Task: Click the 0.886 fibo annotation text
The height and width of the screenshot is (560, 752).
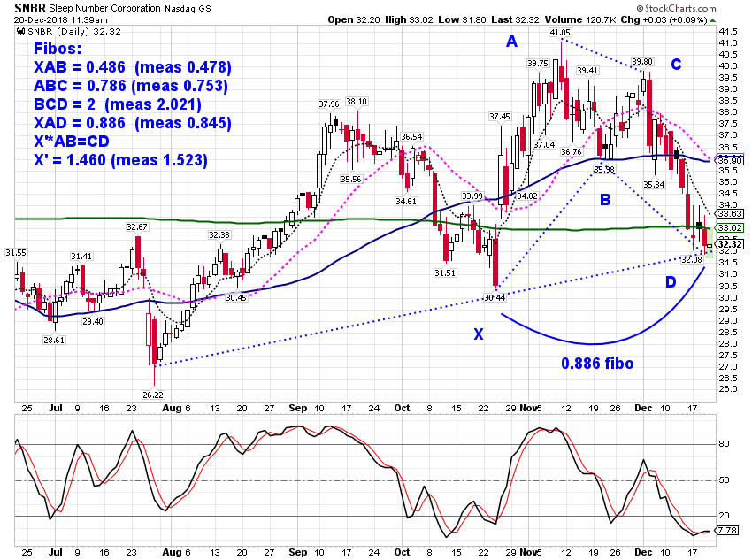Action: [597, 364]
